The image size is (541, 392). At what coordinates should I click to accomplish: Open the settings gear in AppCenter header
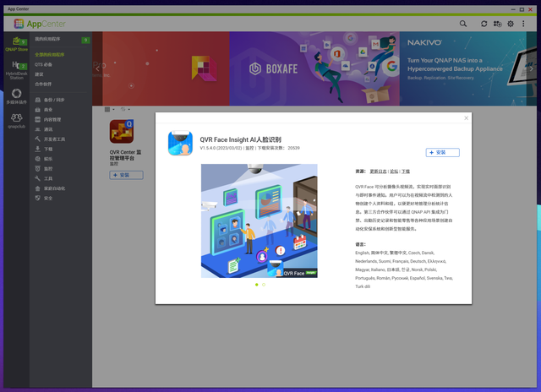pyautogui.click(x=511, y=24)
